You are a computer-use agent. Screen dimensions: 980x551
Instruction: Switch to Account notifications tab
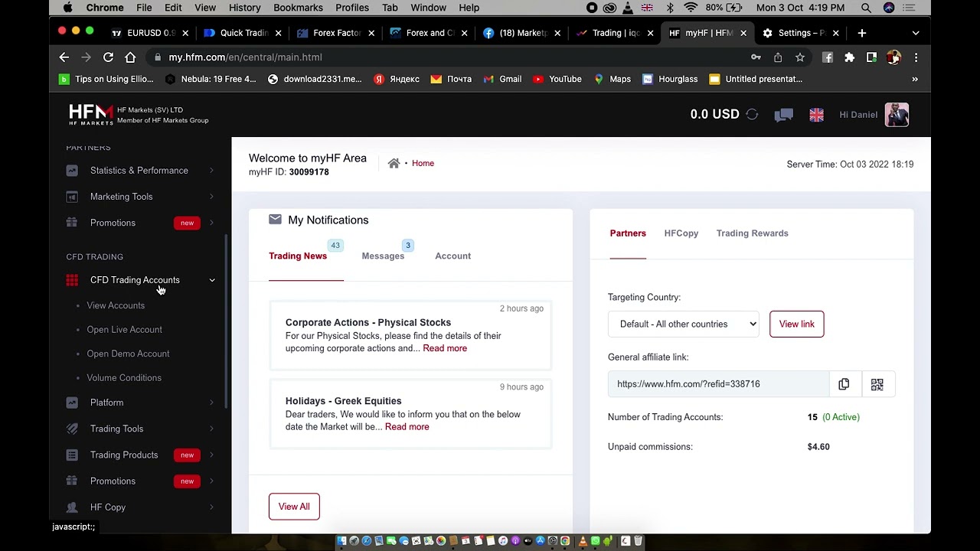click(x=452, y=256)
